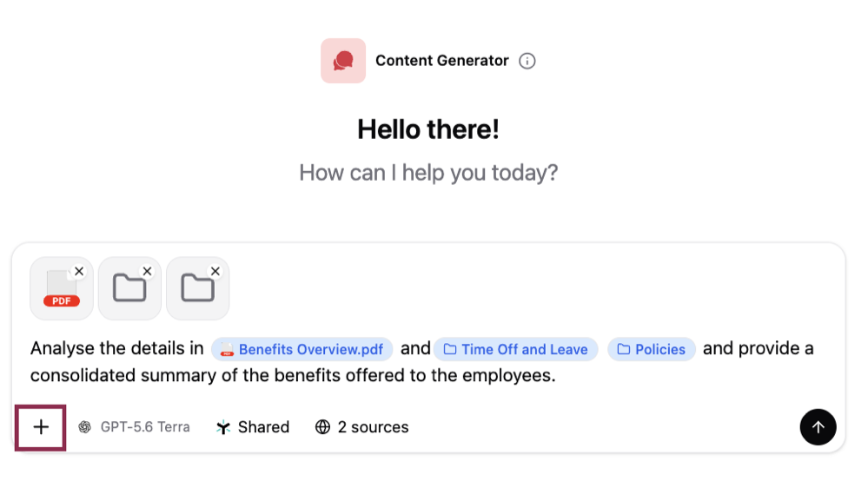Viewport: 868px width, 481px height.
Task: Click the red Content Generator chat logo
Action: pyautogui.click(x=343, y=61)
